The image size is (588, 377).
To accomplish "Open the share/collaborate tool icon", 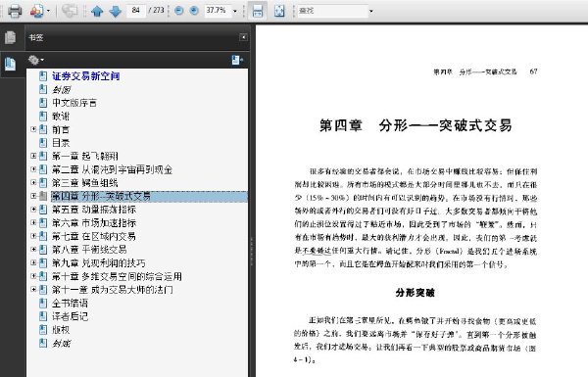I will pyautogui.click(x=36, y=11).
